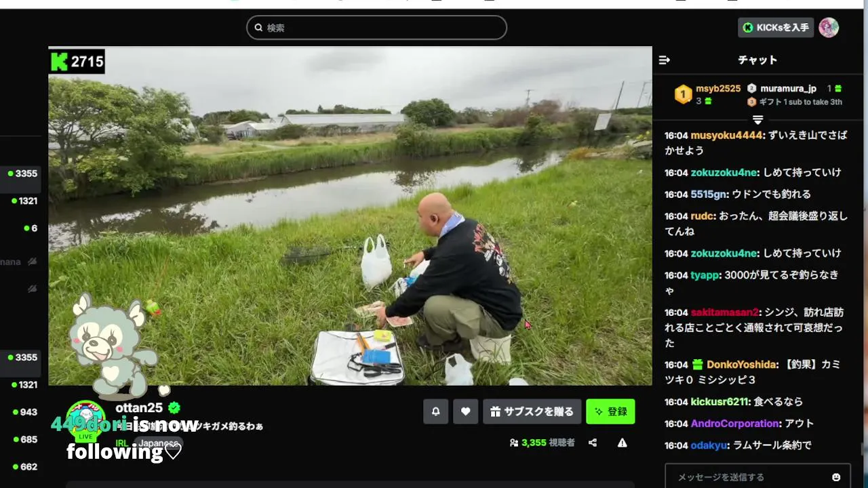The image size is (868, 488).
Task: Click DonkoYoshida's username in chat
Action: tap(743, 365)
